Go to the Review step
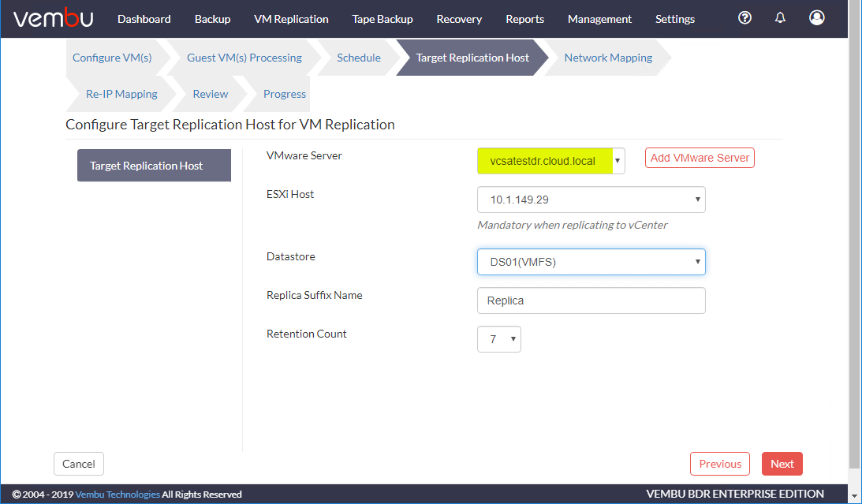 pyautogui.click(x=211, y=94)
